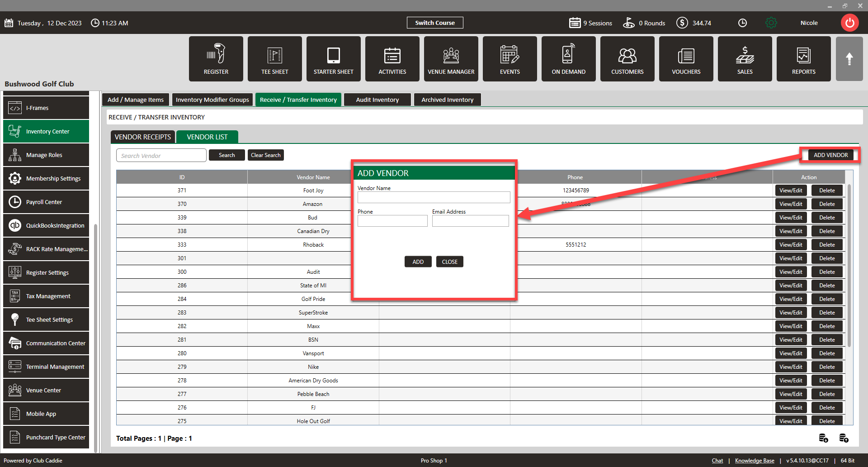Screen dimensions: 868x467
Task: Open Communication Center in the sidebar
Action: (46, 343)
